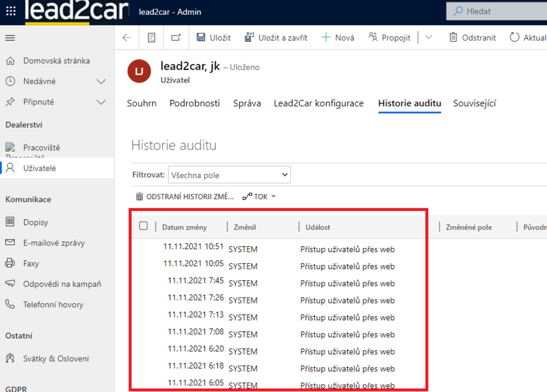The height and width of the screenshot is (392, 547).
Task: Open record in new window icon
Action: [176, 37]
